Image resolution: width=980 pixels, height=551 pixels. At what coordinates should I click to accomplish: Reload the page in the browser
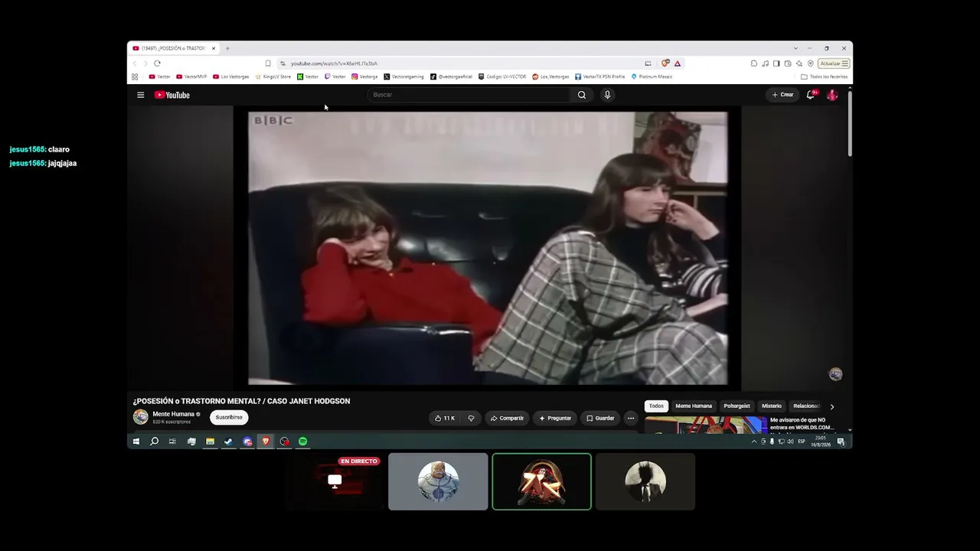tap(157, 64)
